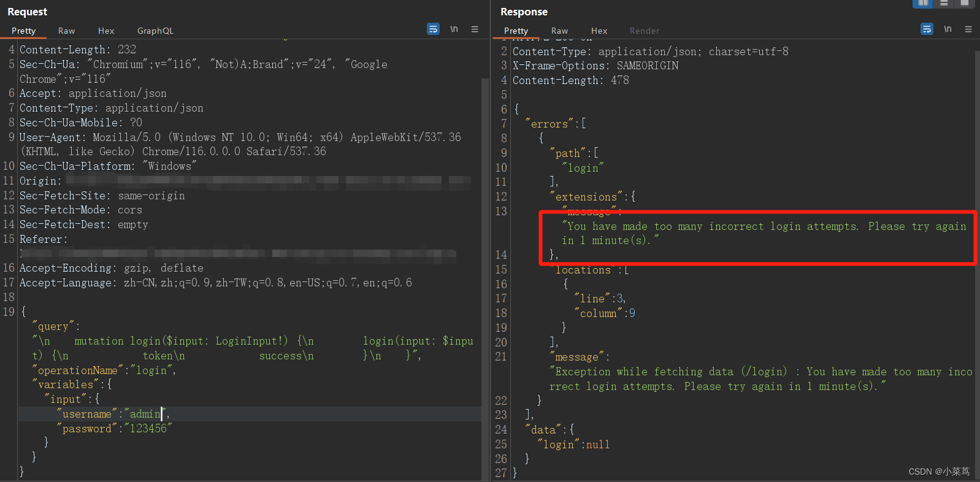Select the top-bottom stacked layout icon
This screenshot has height=482, width=980.
click(944, 3)
